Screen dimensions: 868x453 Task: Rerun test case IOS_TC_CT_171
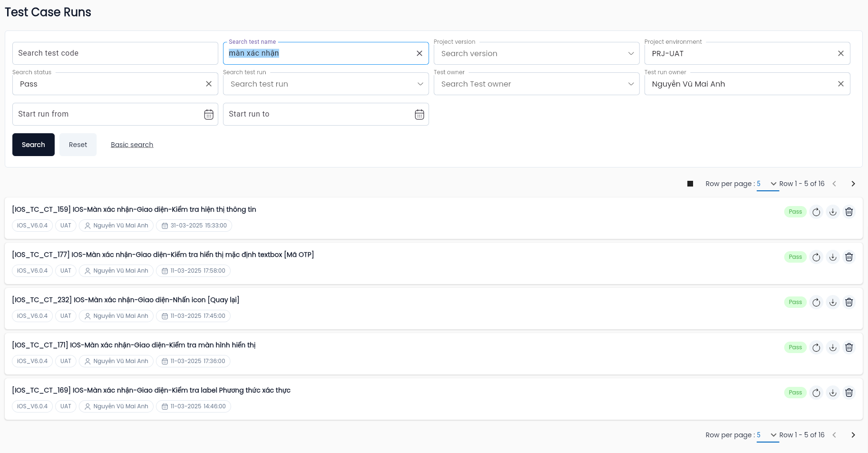coord(816,348)
